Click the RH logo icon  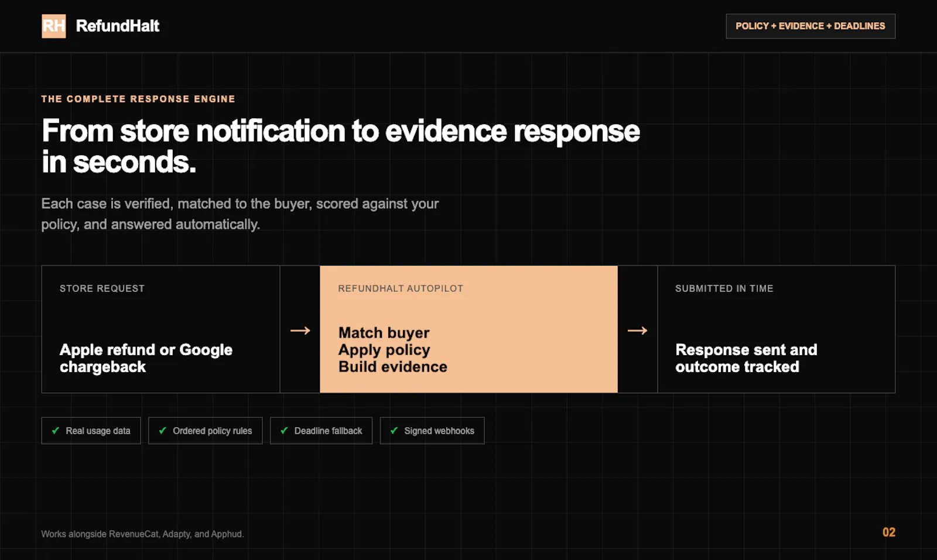(x=54, y=26)
